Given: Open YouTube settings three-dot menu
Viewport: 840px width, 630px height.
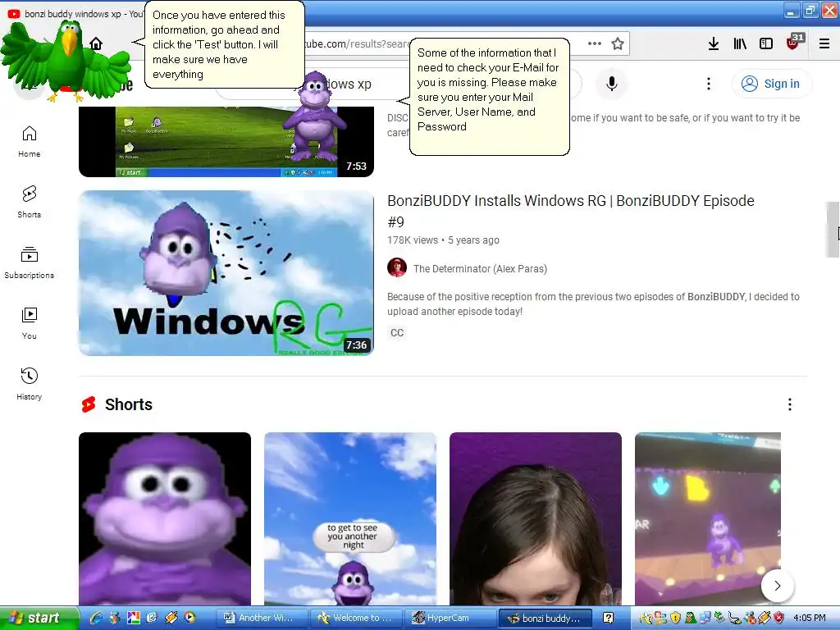Looking at the screenshot, I should click(708, 84).
